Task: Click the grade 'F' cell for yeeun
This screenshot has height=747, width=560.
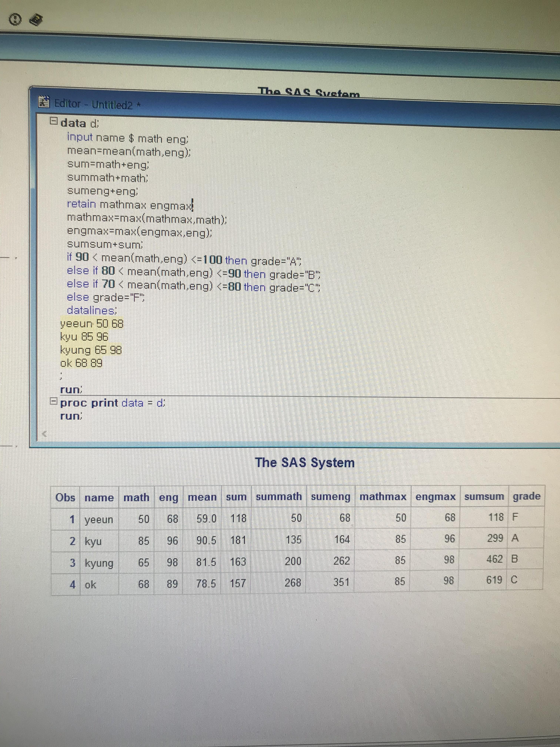Action: click(515, 517)
